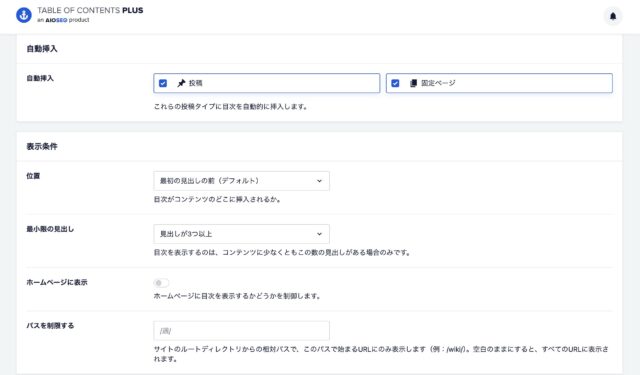
Task: Open the notifications bell
Action: tap(613, 16)
